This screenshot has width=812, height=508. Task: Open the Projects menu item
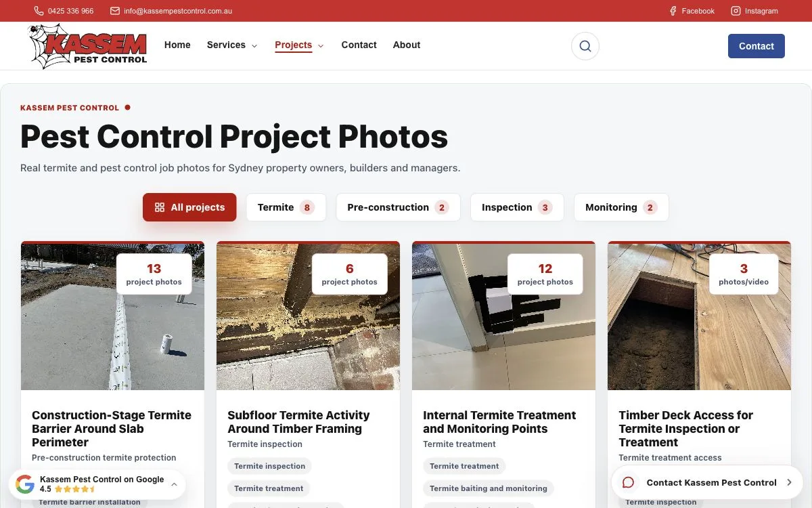pos(293,45)
